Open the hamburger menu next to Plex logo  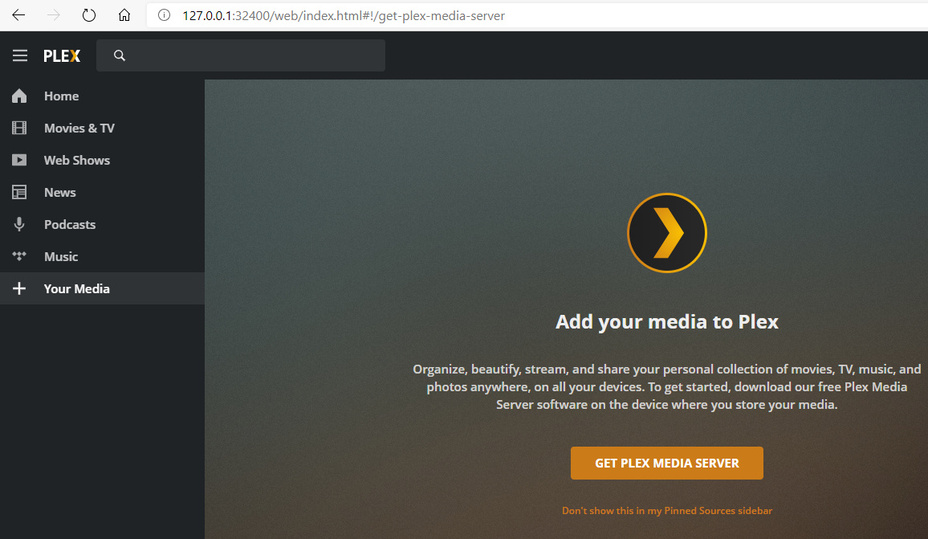point(20,56)
